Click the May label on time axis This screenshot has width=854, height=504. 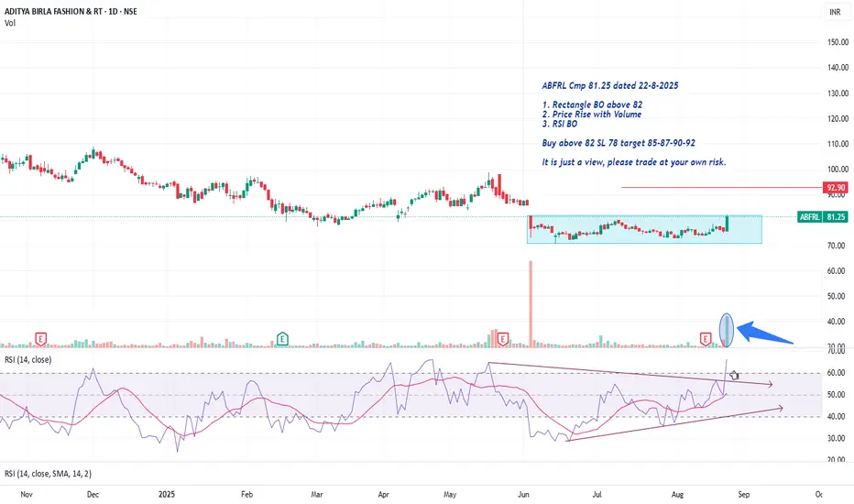click(450, 495)
